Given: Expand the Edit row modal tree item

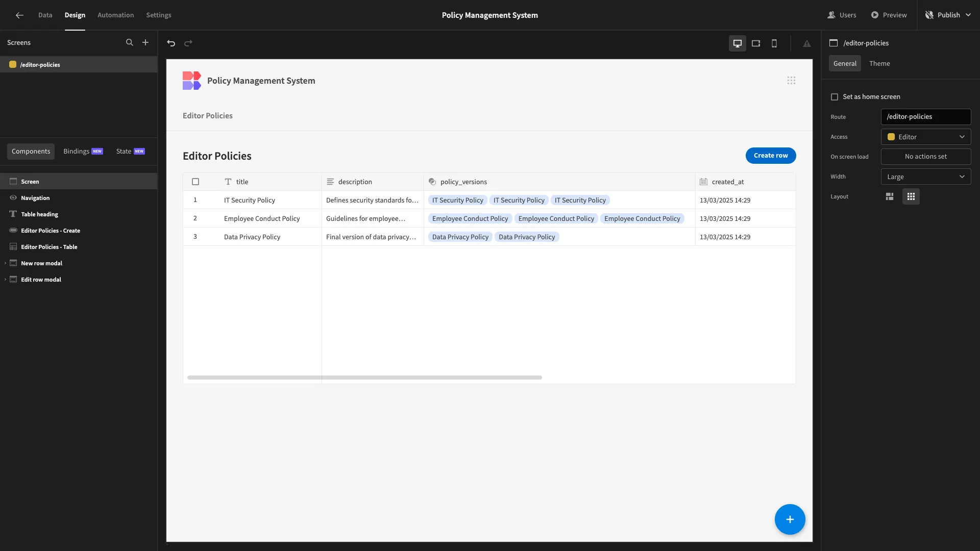Looking at the screenshot, I should coord(5,280).
